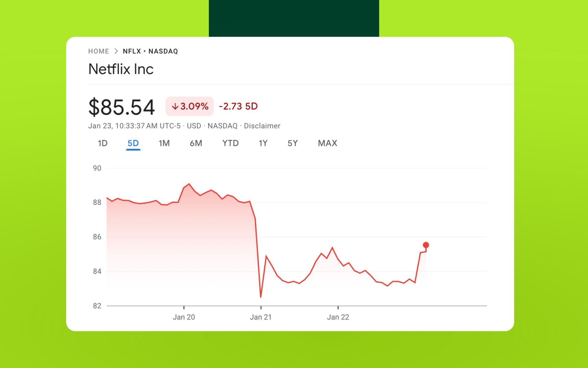Click the breadcrumb chevron arrow after HOME
The height and width of the screenshot is (368, 588).
click(x=116, y=51)
